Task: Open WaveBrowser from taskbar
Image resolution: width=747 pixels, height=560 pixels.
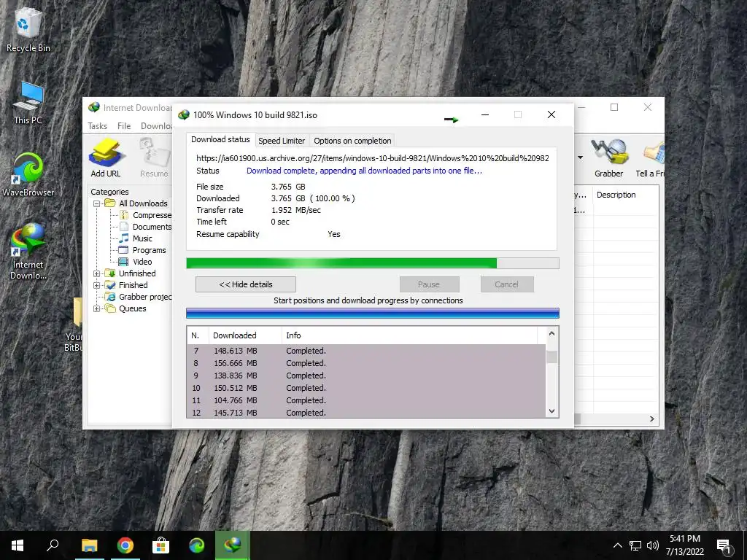Action: [196, 545]
